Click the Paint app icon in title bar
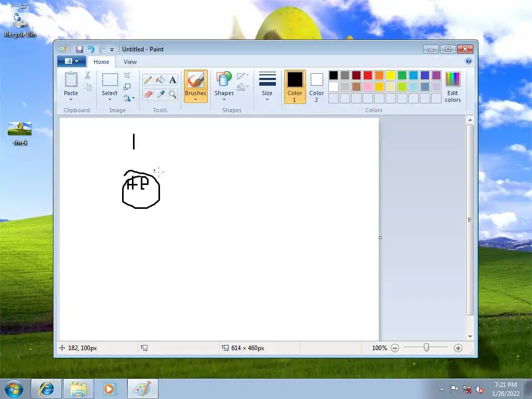Image resolution: width=532 pixels, height=399 pixels. (x=62, y=49)
